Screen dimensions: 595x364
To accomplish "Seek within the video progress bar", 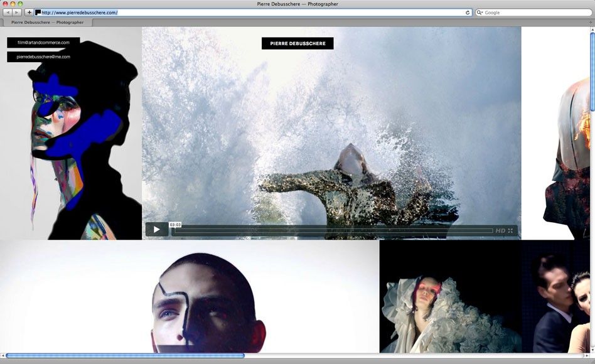I will 333,231.
